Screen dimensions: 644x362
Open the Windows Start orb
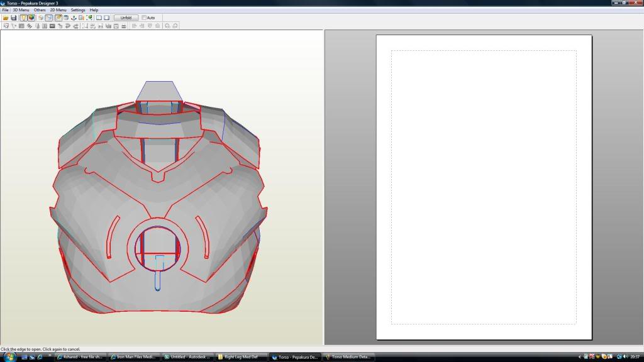tap(9, 357)
